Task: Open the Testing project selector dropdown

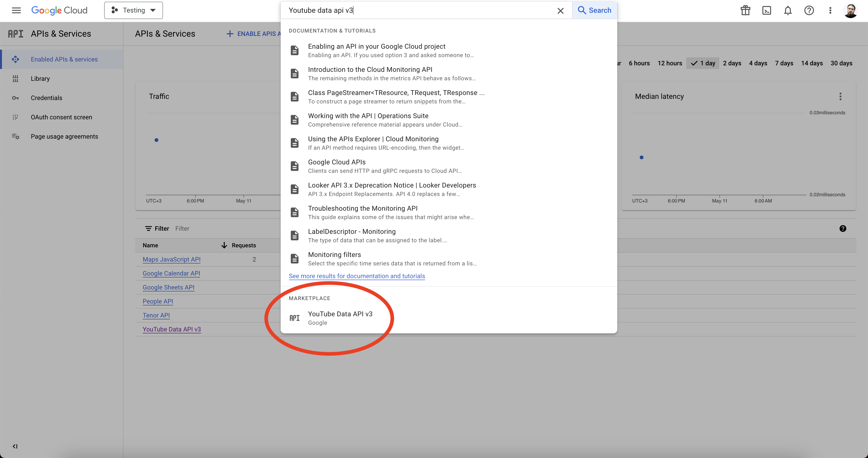Action: pos(133,10)
